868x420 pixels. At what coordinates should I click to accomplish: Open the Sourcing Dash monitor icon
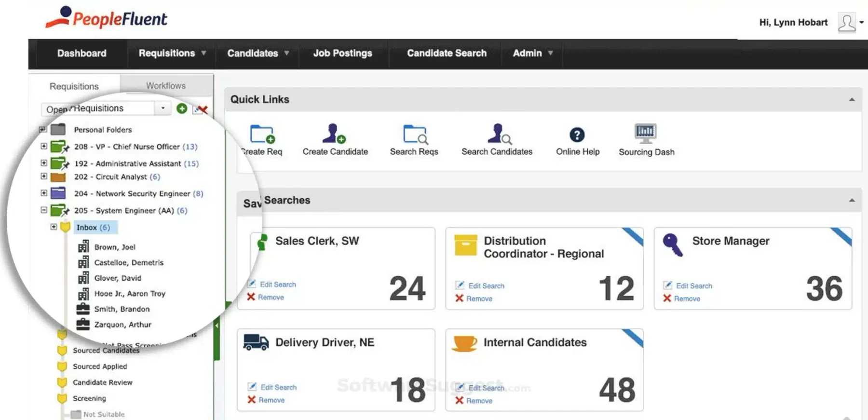tap(645, 133)
